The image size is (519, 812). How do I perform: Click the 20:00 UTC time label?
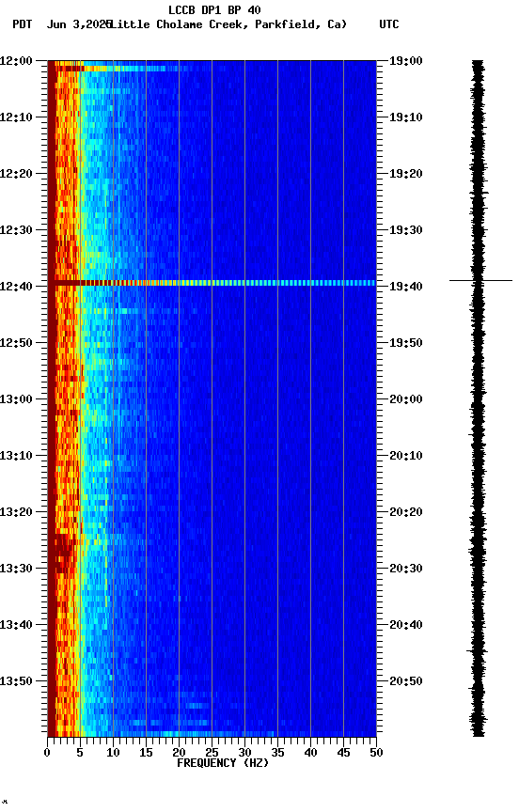(x=406, y=399)
